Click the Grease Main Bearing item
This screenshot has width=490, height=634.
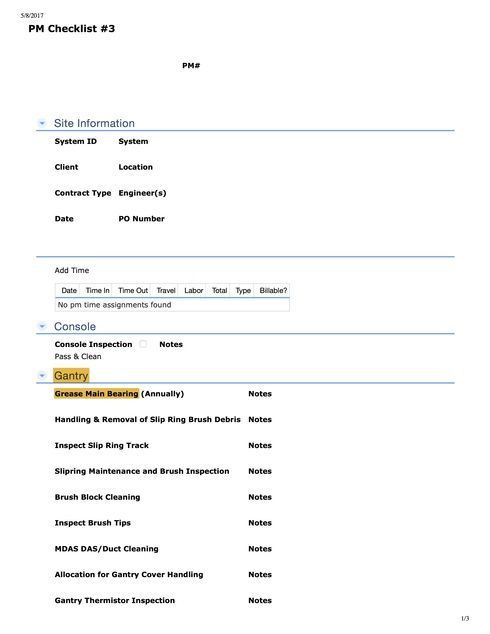(97, 393)
